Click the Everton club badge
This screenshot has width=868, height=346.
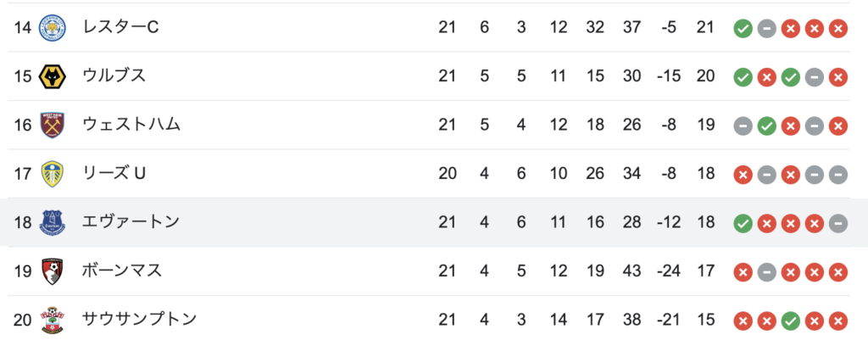pos(53,222)
